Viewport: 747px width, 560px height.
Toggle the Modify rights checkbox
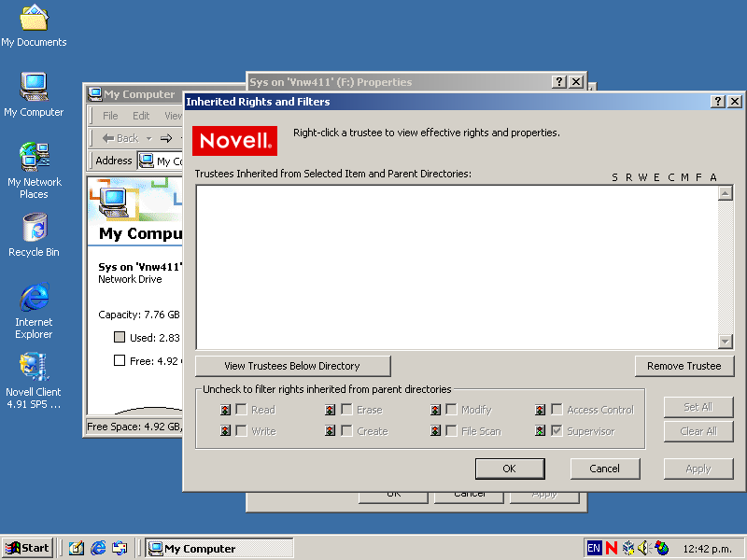click(x=451, y=410)
